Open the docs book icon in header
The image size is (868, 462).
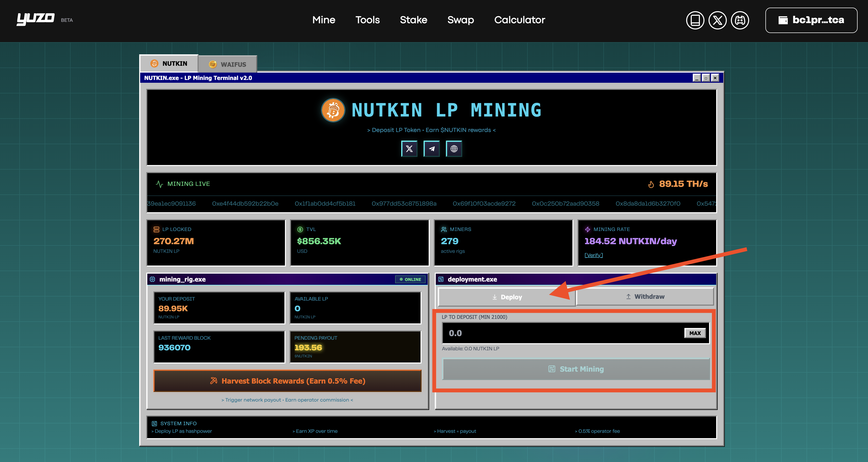click(x=695, y=20)
